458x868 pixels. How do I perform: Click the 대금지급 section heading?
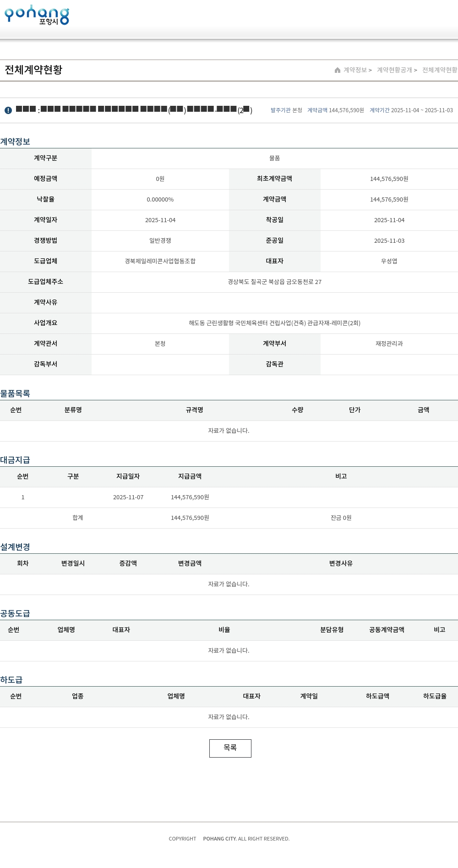click(x=15, y=460)
